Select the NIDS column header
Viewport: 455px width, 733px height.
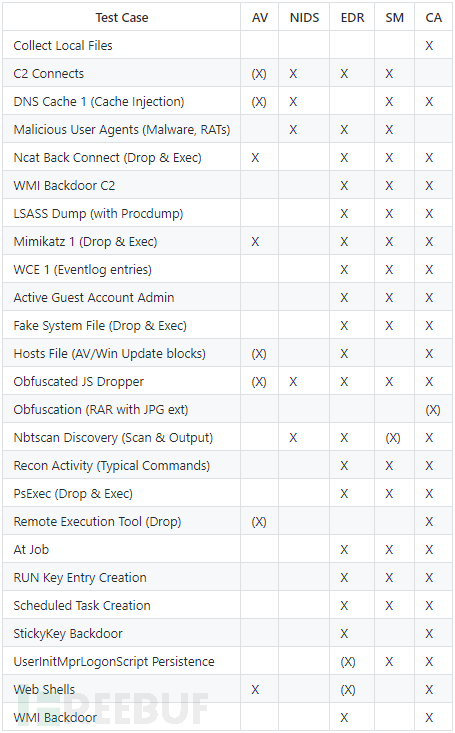pos(304,18)
